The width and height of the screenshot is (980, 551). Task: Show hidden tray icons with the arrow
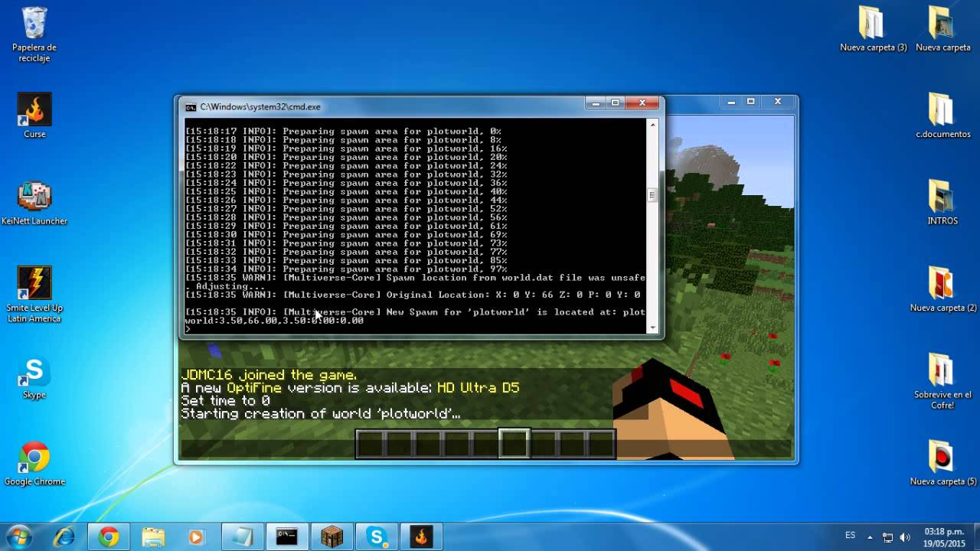[x=871, y=537]
